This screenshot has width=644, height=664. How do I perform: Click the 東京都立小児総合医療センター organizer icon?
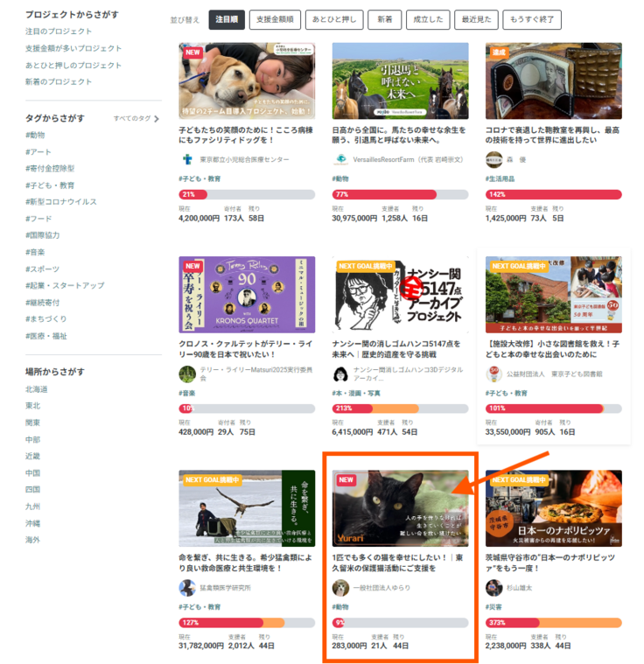[x=186, y=160]
